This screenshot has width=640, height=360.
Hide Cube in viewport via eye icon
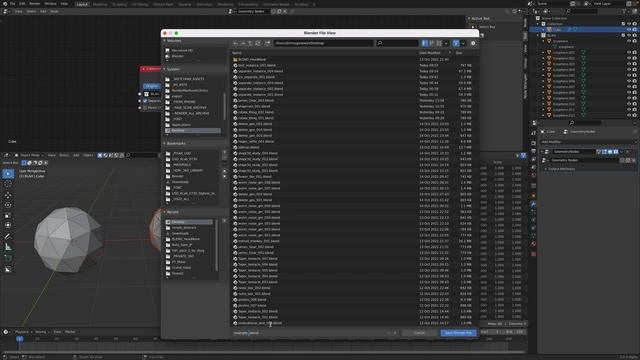coord(629,30)
